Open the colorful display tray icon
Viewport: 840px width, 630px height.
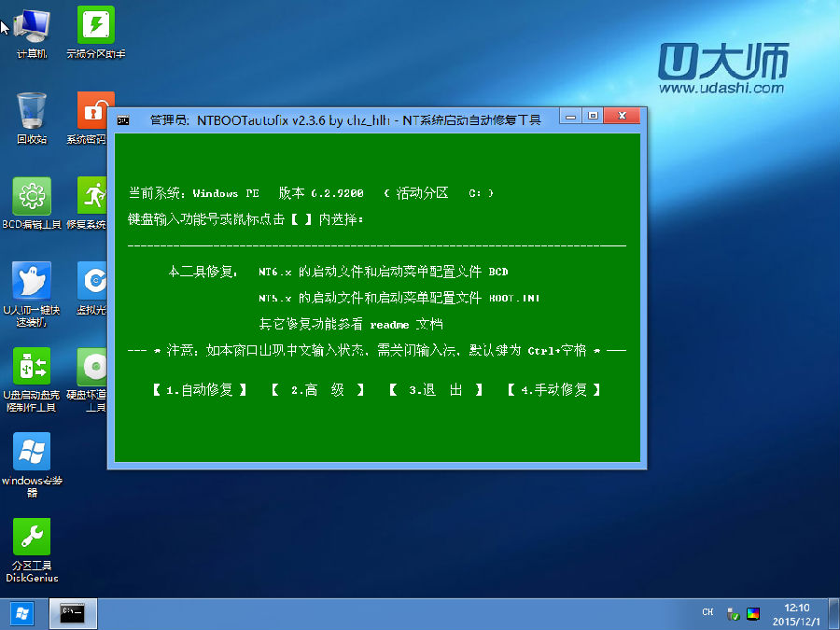pos(753,614)
